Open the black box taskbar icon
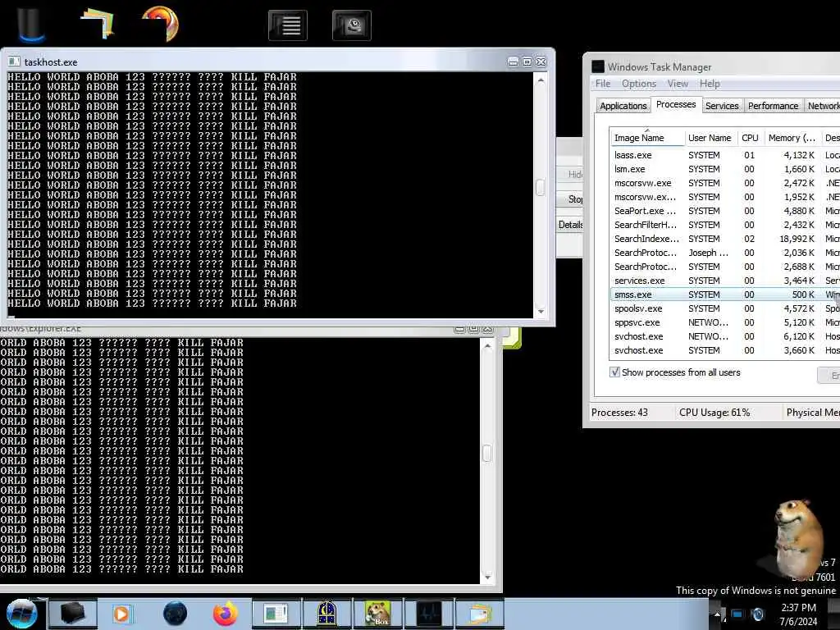This screenshot has width=840, height=630. point(73,614)
